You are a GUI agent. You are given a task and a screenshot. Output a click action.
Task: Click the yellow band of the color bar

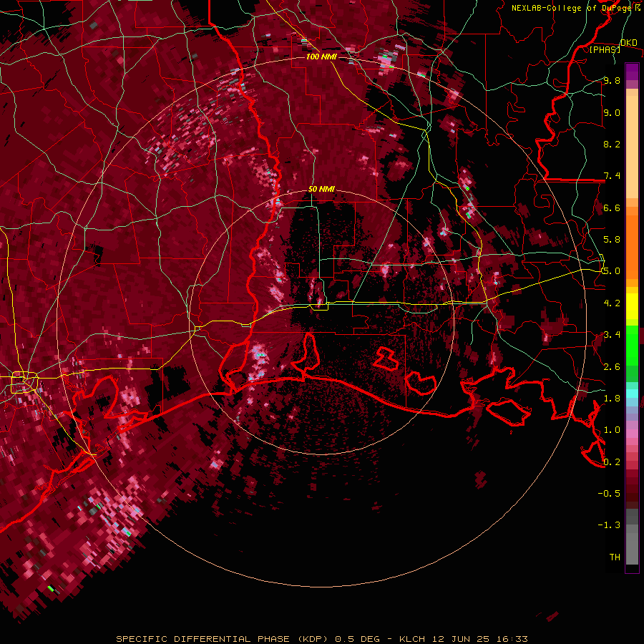point(632,306)
